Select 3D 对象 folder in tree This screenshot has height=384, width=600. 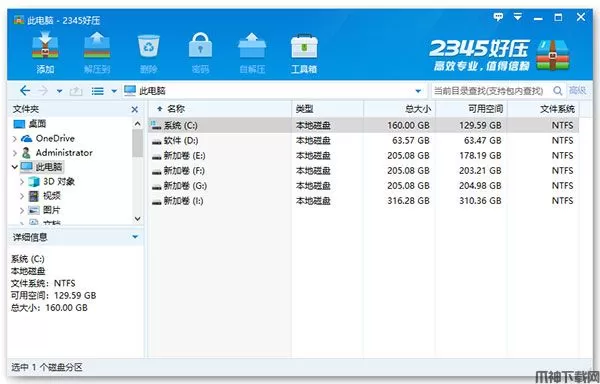[x=59, y=182]
